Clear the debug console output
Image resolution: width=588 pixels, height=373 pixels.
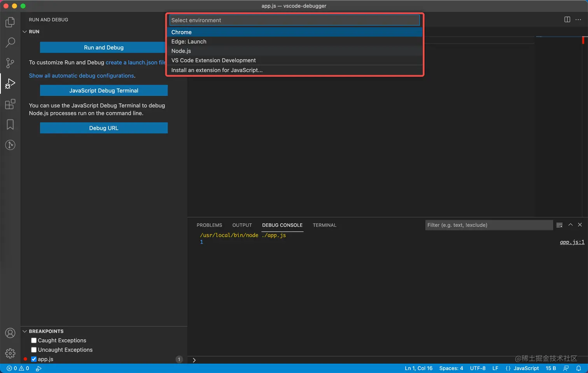pyautogui.click(x=559, y=225)
